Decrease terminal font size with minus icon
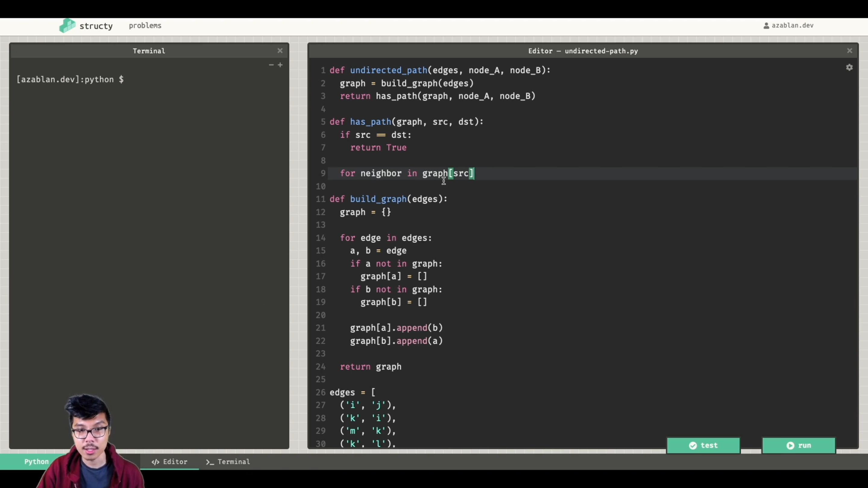 point(271,65)
